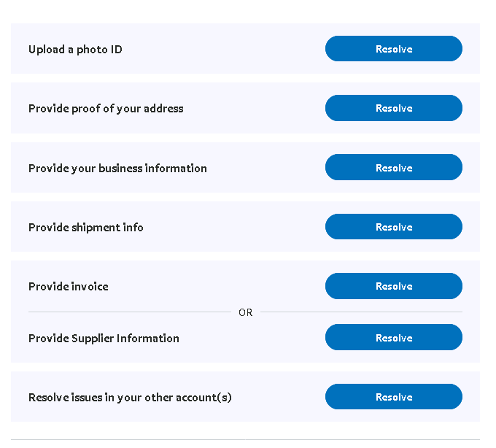496x448 pixels.
Task: Click "Provide your business information" label
Action: 117,169
